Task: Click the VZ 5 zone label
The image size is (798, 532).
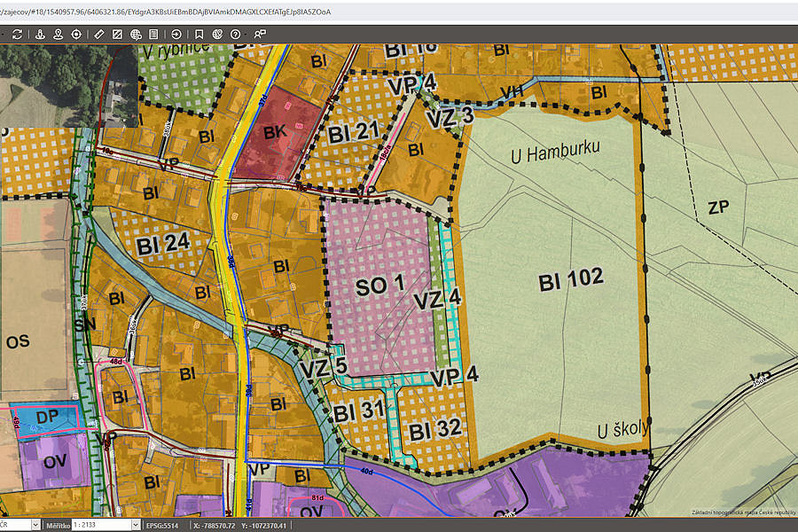Action: coord(323,368)
